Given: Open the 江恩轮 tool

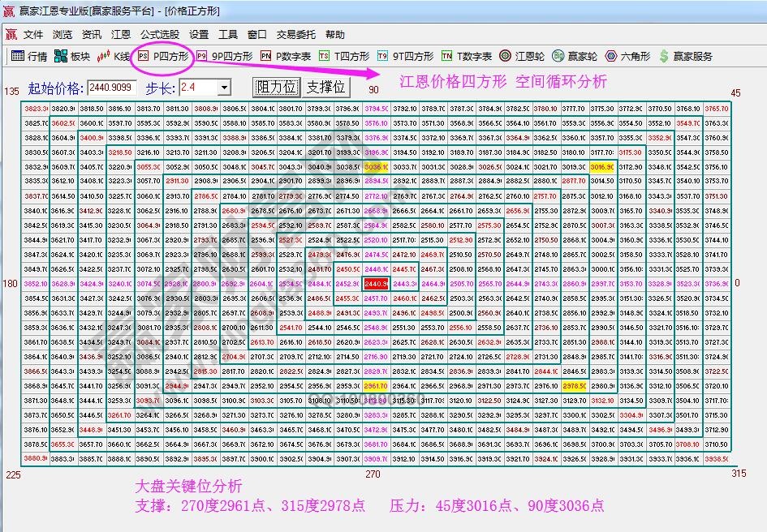Looking at the screenshot, I should point(523,57).
